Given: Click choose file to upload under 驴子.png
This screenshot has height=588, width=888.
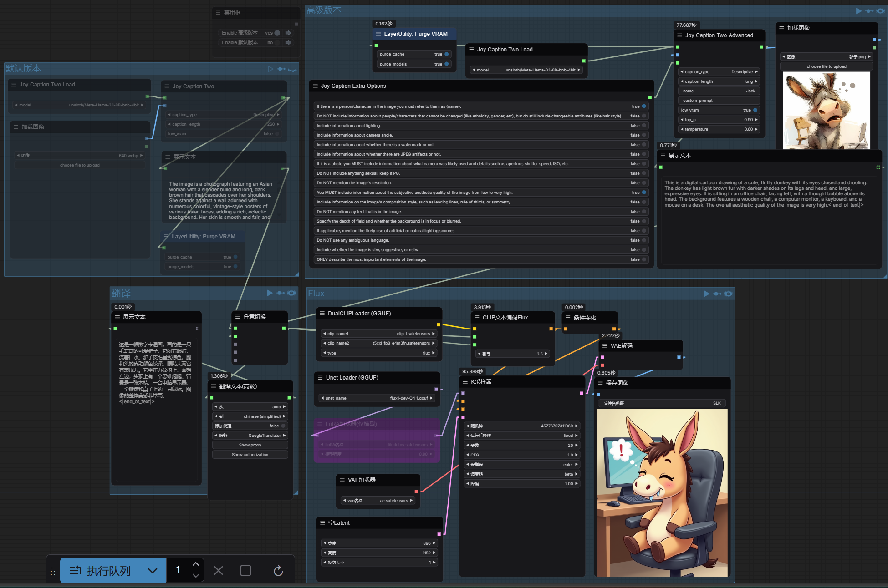Looking at the screenshot, I should (x=826, y=66).
